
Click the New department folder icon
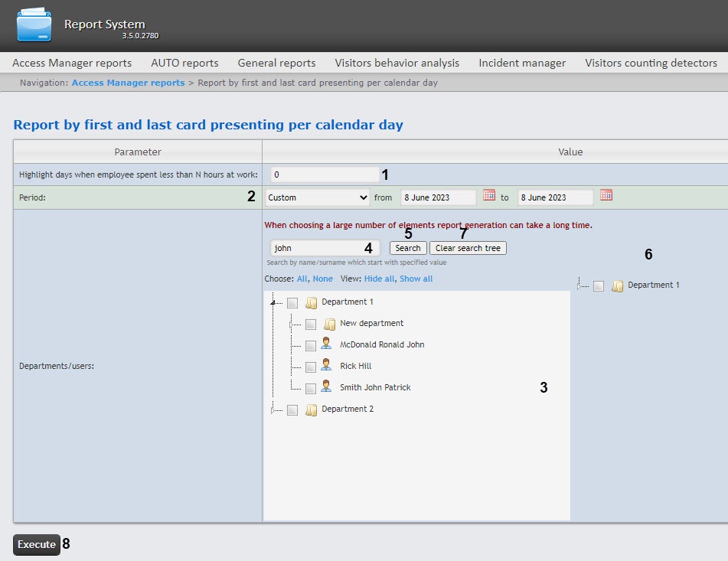[330, 324]
